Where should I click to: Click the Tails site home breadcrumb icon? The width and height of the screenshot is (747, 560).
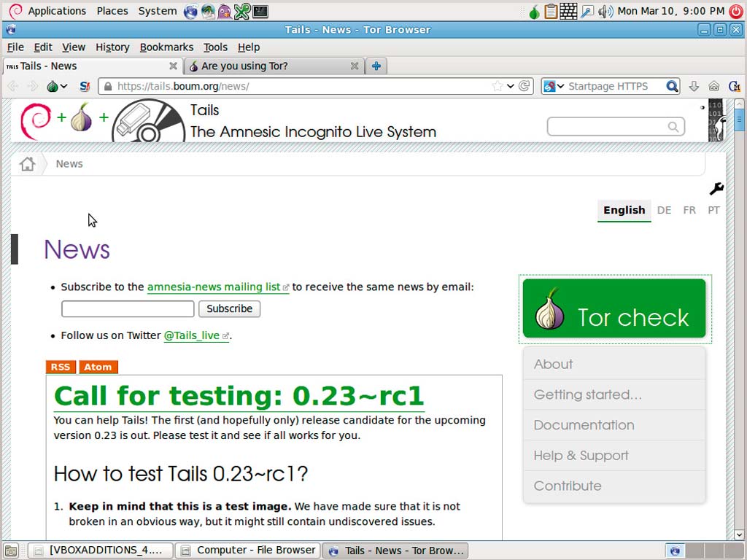[x=27, y=164]
